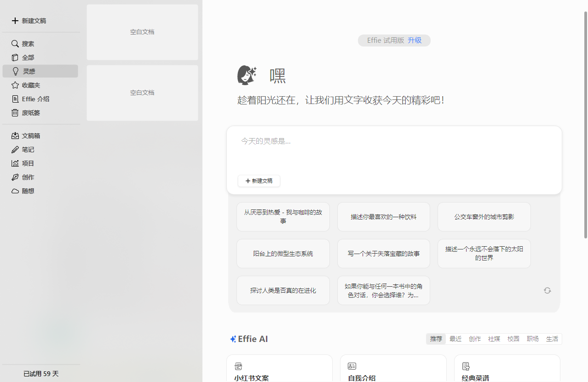This screenshot has width=588, height=382.
Task: Open the 笔记 notes section
Action: coord(27,149)
